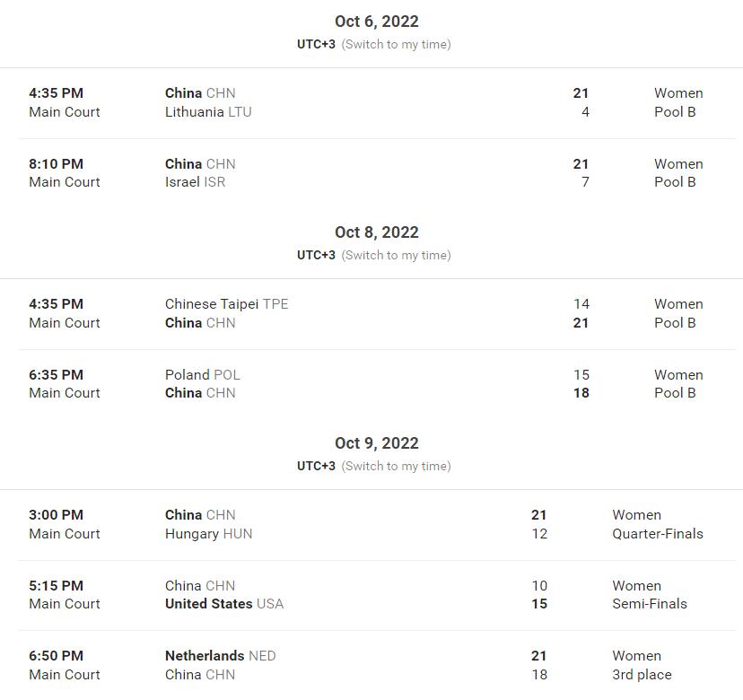
Task: Click Poland's score of 15
Action: 581,375
